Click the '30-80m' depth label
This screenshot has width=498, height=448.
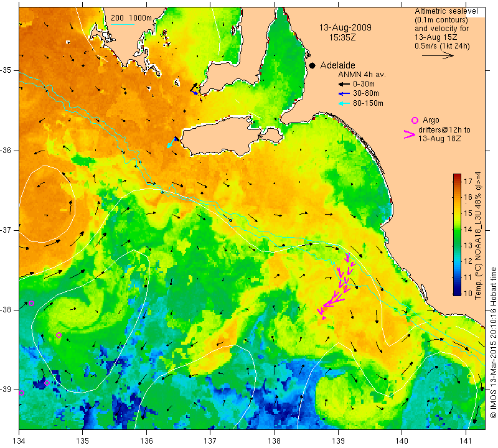click(x=366, y=93)
